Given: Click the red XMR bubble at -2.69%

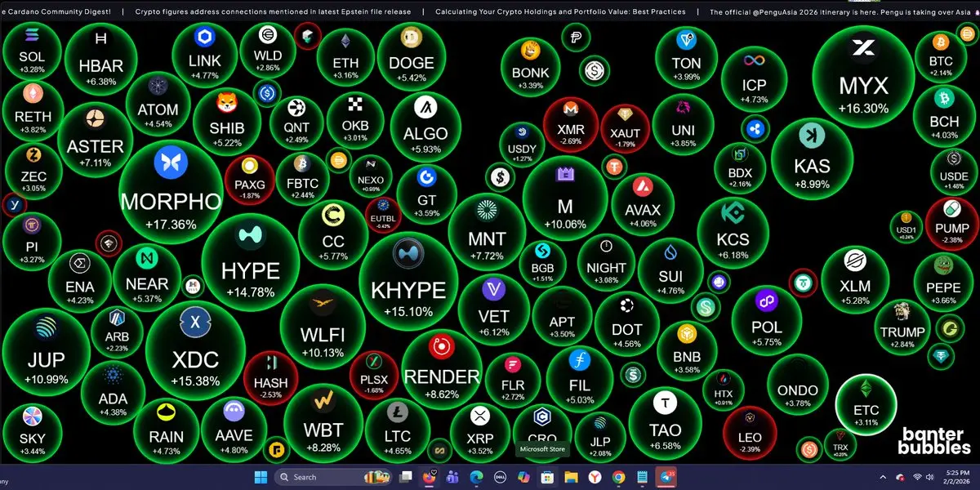Looking at the screenshot, I should (571, 124).
